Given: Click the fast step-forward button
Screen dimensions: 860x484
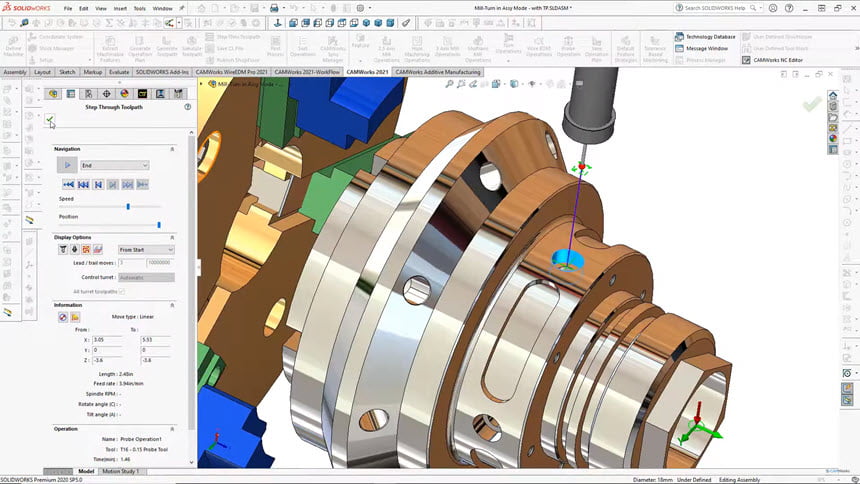Looking at the screenshot, I should [x=128, y=185].
